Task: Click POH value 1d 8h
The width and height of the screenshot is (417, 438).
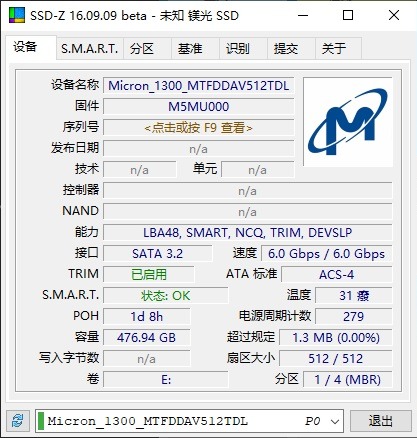Action: [147, 317]
